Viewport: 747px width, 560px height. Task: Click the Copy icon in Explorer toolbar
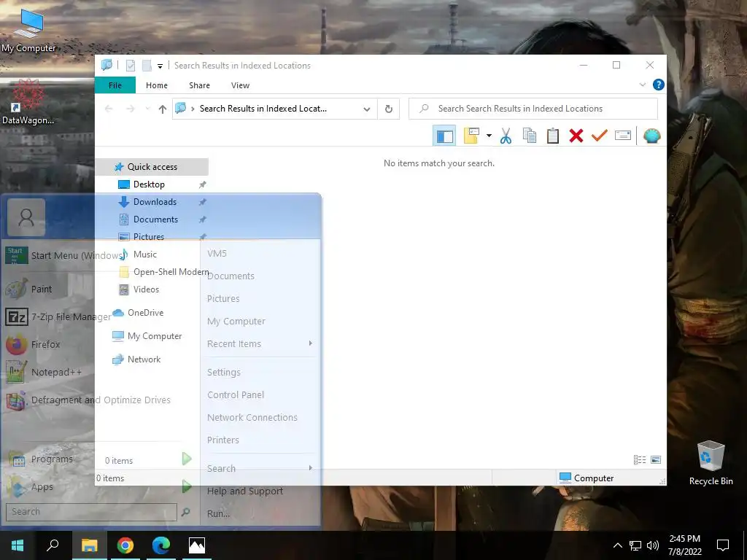pyautogui.click(x=529, y=136)
